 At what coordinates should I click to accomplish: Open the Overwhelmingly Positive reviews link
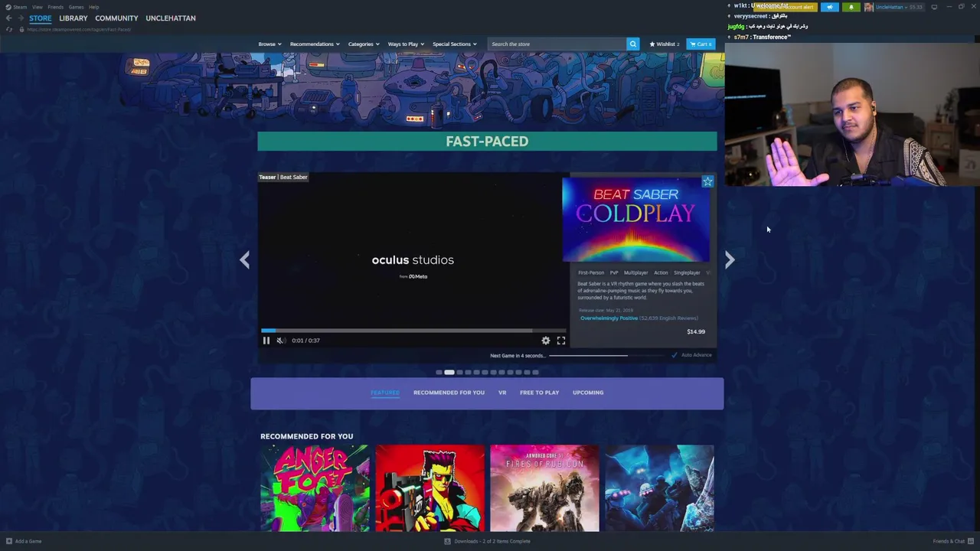click(x=609, y=318)
